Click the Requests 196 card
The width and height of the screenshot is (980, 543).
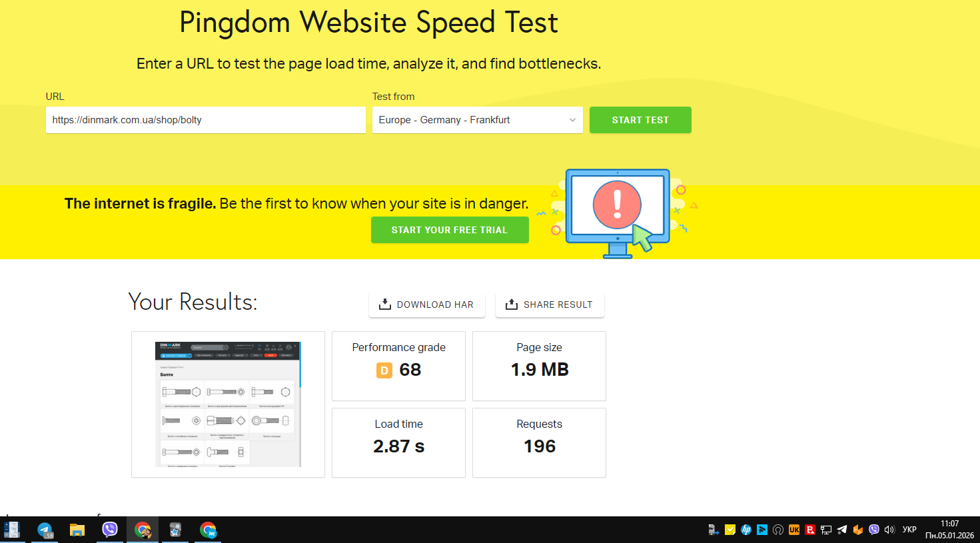539,442
